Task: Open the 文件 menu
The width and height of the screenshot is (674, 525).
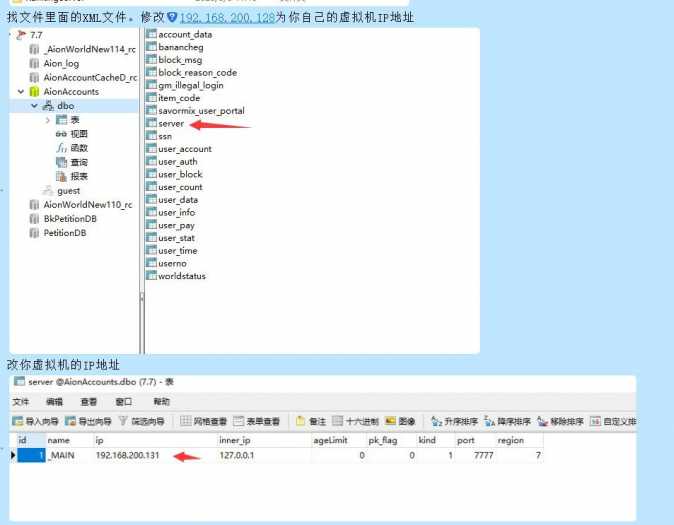Action: click(21, 402)
